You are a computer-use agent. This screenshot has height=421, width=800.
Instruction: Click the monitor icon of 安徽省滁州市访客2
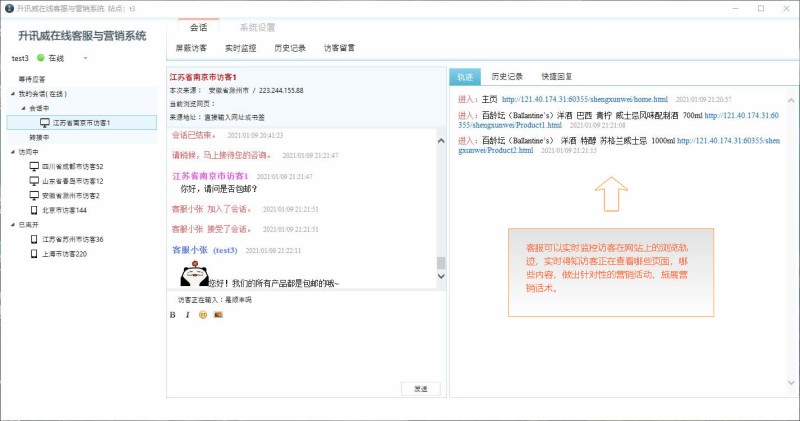click(34, 195)
